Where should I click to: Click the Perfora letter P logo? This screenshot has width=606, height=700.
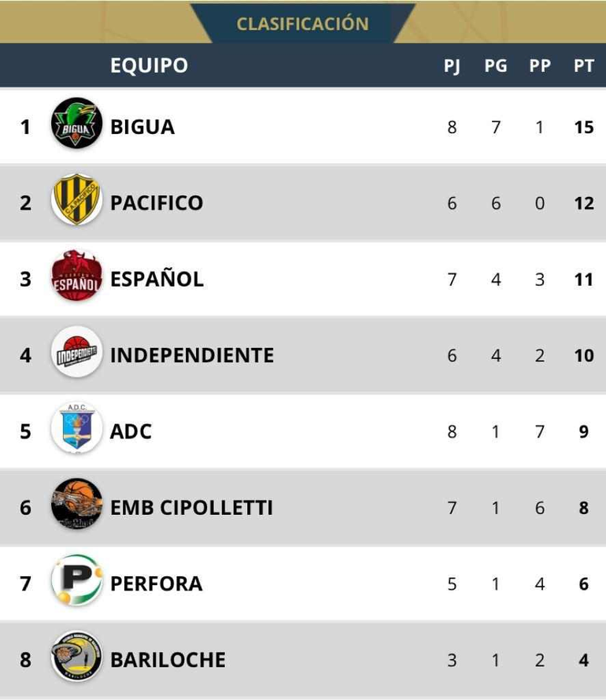tap(76, 582)
